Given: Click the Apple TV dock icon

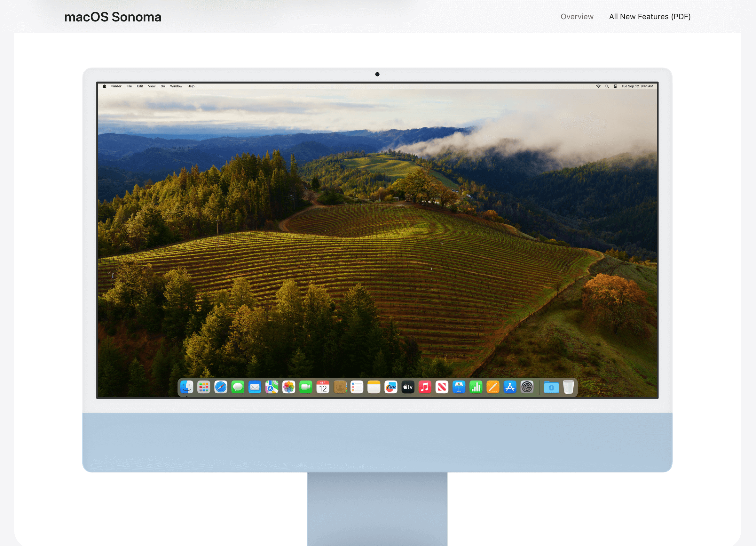Looking at the screenshot, I should (x=408, y=387).
